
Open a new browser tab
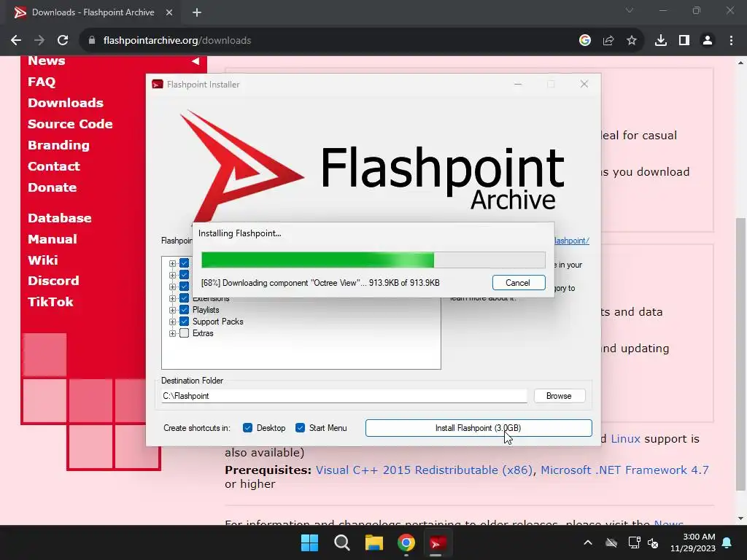point(197,12)
